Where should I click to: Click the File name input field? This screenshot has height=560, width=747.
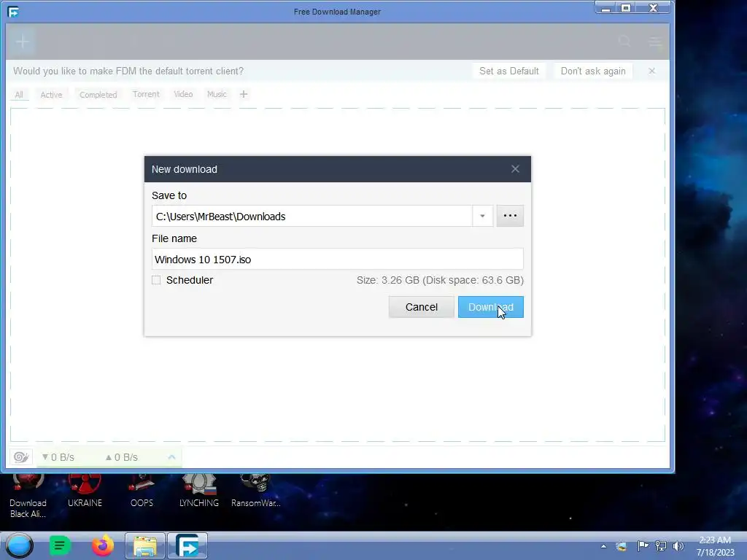(x=337, y=259)
